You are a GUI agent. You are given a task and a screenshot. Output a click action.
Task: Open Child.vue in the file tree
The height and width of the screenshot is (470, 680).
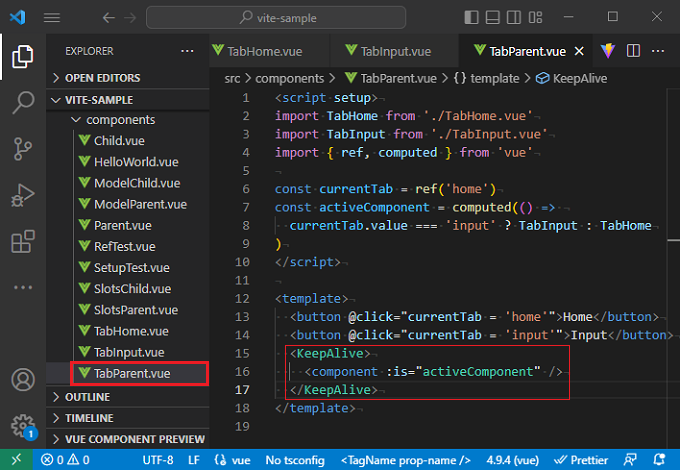click(128, 140)
